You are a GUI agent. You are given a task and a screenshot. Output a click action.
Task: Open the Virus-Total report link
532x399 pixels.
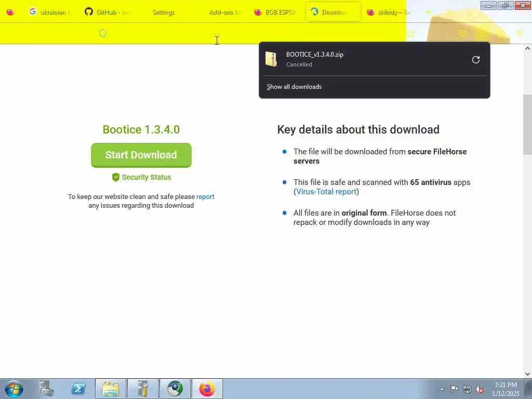tap(326, 192)
